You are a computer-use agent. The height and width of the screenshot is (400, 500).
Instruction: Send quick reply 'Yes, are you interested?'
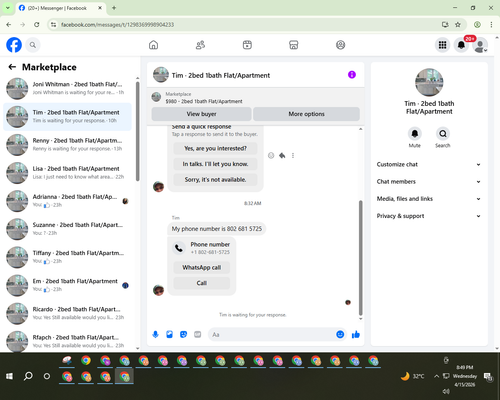tap(215, 148)
